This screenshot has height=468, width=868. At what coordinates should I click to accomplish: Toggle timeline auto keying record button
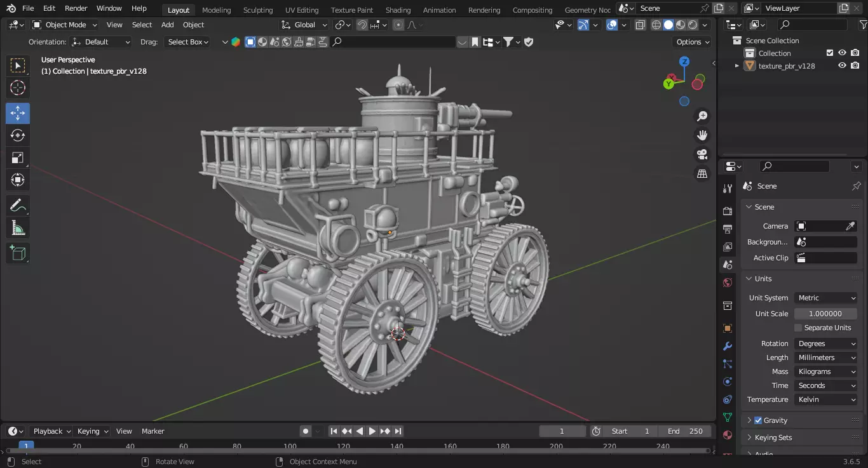coord(306,431)
